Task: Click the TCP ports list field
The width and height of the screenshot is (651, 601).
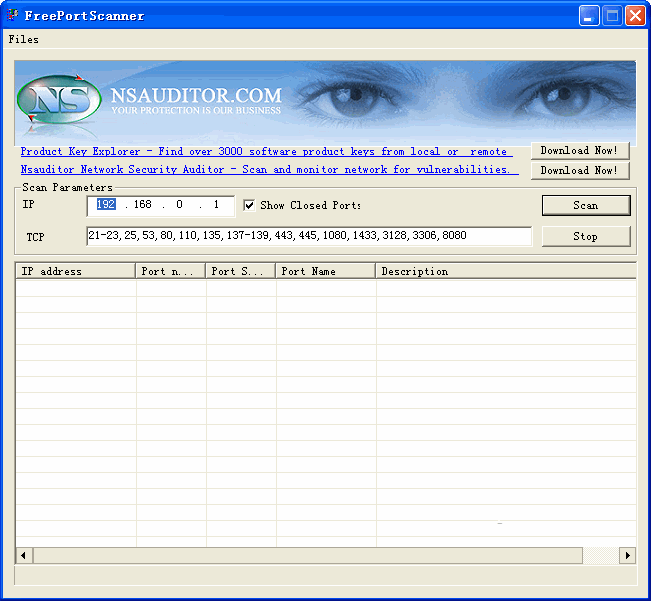Action: pyautogui.click(x=309, y=236)
